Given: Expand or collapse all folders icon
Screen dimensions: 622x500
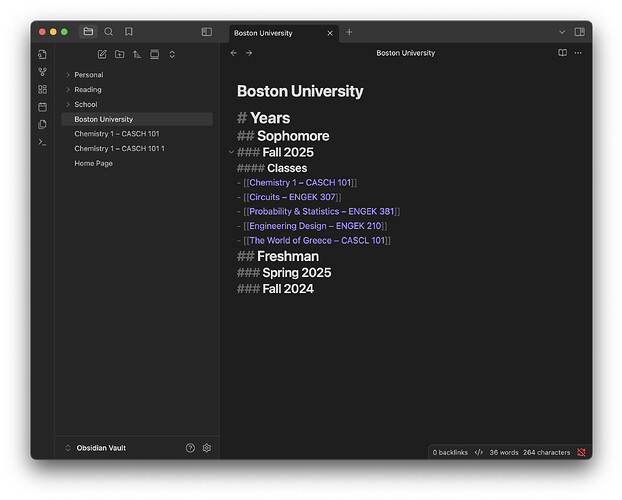Looking at the screenshot, I should pos(172,54).
